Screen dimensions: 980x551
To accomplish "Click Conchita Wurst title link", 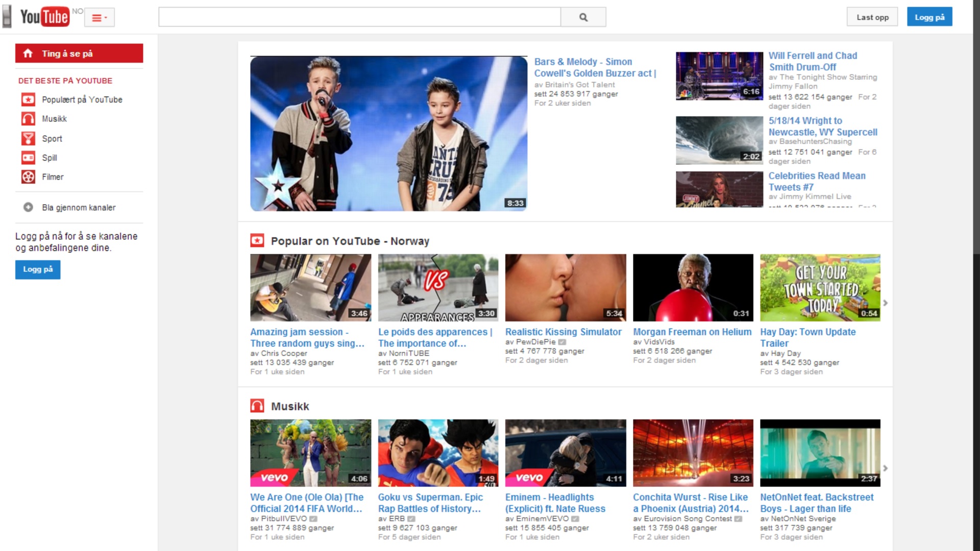I will [691, 503].
